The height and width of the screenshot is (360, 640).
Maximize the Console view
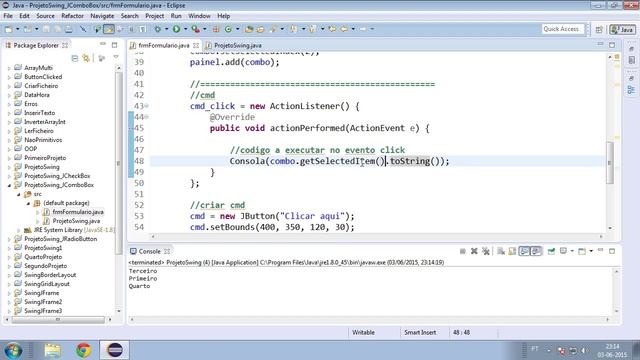pyautogui.click(x=612, y=251)
